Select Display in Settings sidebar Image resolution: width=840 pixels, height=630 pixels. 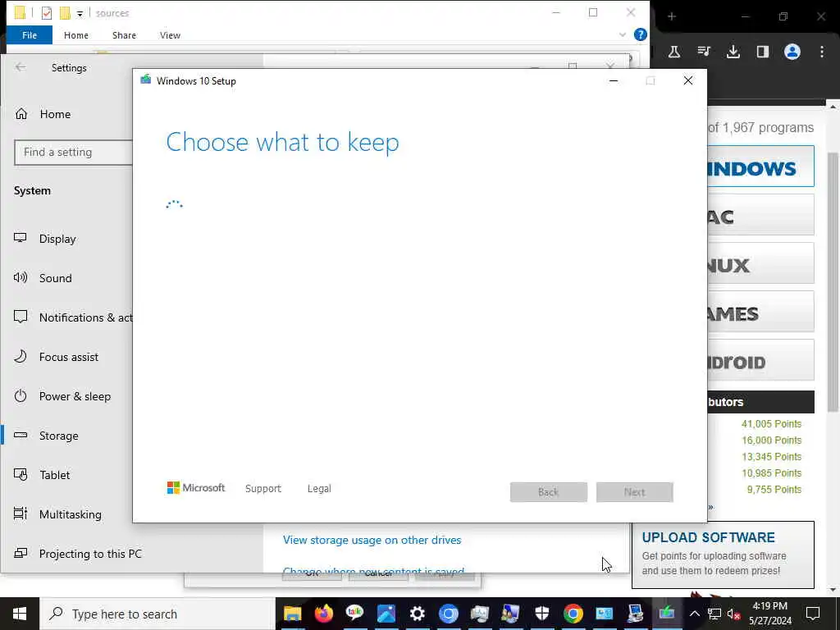pos(46,239)
